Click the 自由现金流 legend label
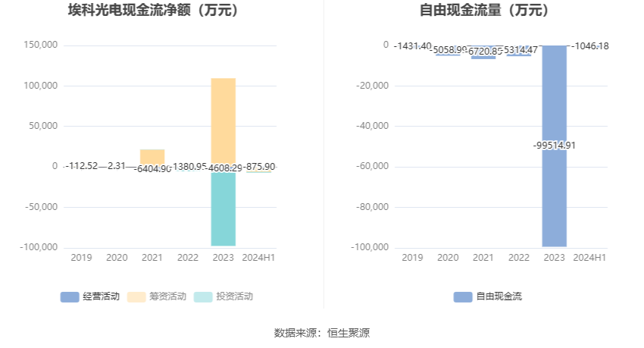644x348 pixels. point(499,296)
